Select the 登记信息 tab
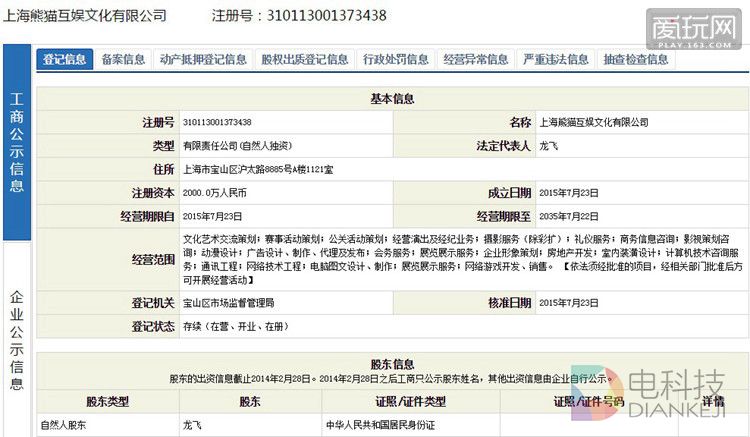 click(64, 60)
